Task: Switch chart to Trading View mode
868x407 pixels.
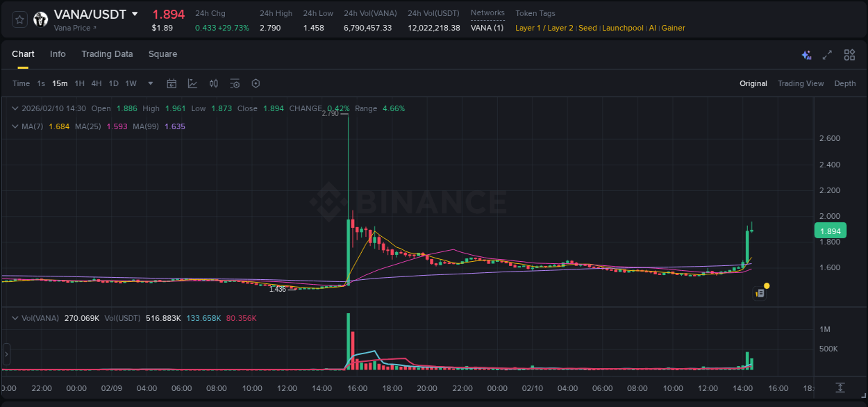Action: (x=801, y=83)
